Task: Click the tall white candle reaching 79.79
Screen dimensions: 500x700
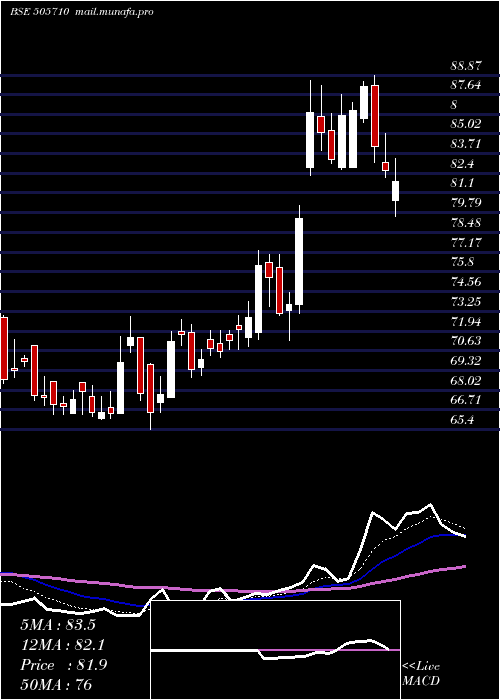Action: pos(299,262)
